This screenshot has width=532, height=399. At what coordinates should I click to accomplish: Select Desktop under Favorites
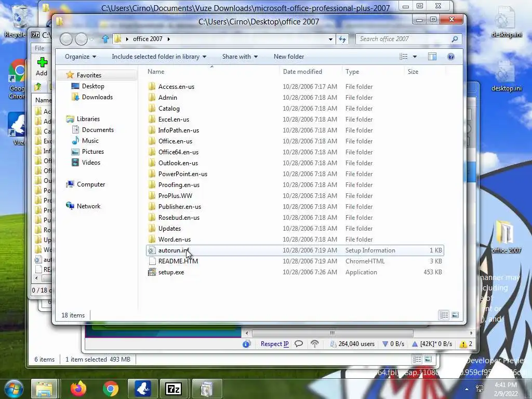click(x=93, y=86)
